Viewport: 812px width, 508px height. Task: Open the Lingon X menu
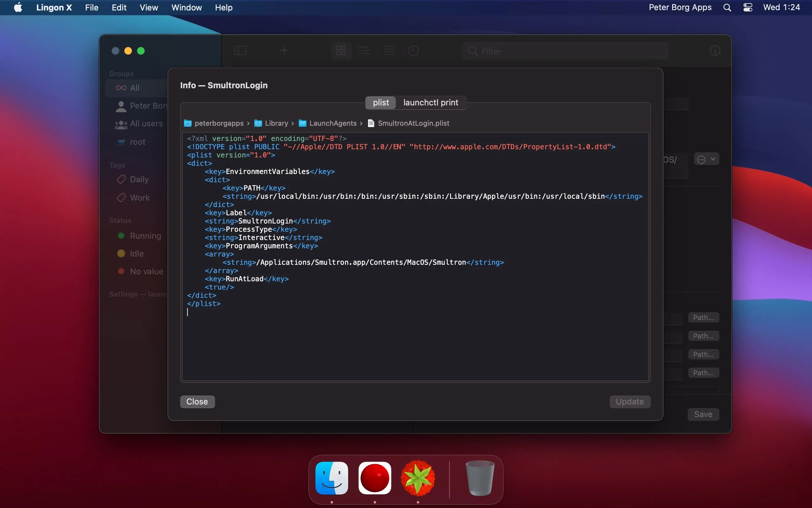[54, 7]
